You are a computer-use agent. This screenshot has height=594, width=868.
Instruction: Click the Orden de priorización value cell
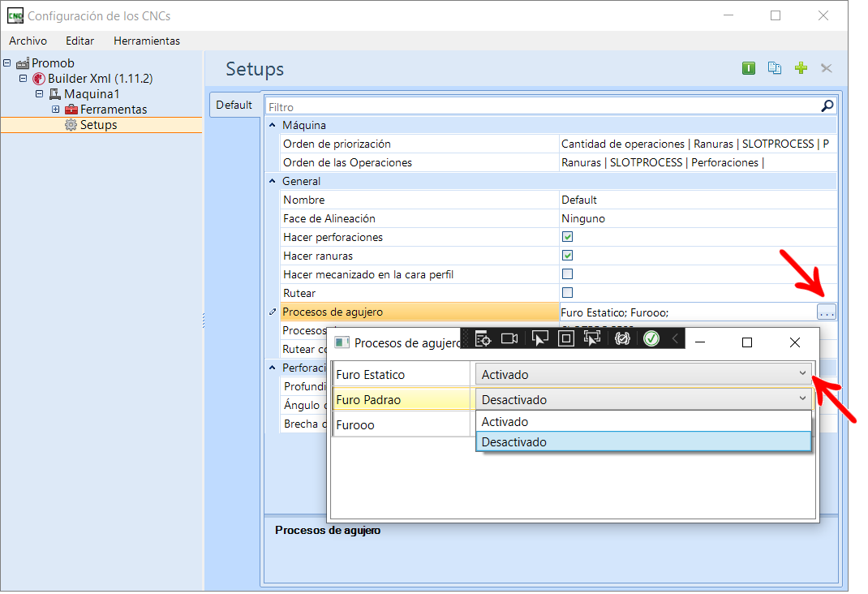point(698,144)
